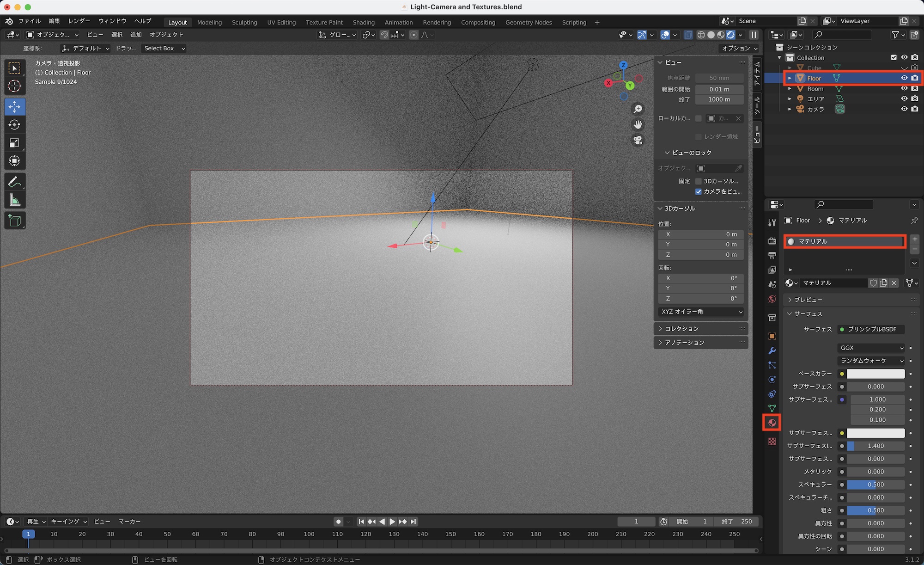Expand the コレクション panel
924x565 pixels.
(x=682, y=329)
